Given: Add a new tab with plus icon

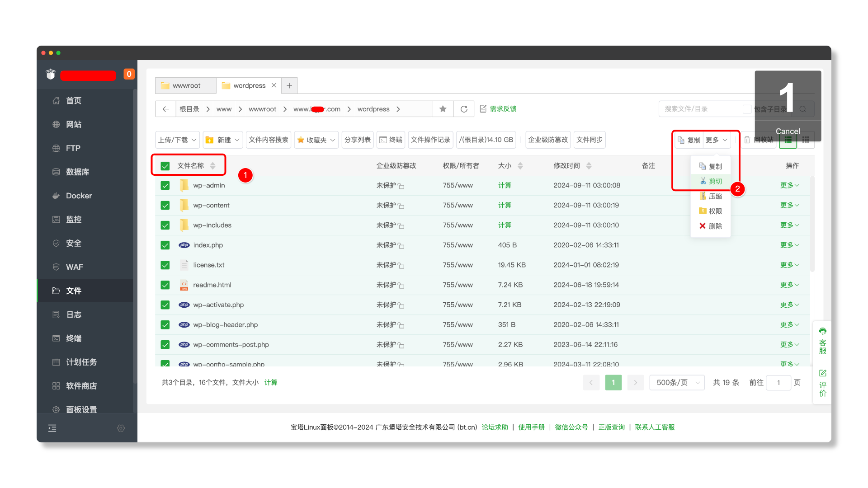Looking at the screenshot, I should coord(289,85).
